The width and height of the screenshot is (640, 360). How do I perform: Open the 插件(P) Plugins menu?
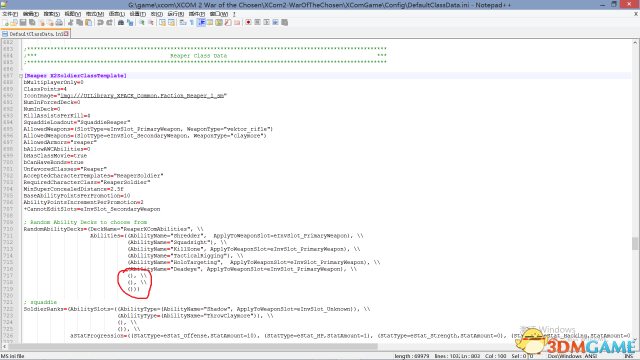pos(197,14)
